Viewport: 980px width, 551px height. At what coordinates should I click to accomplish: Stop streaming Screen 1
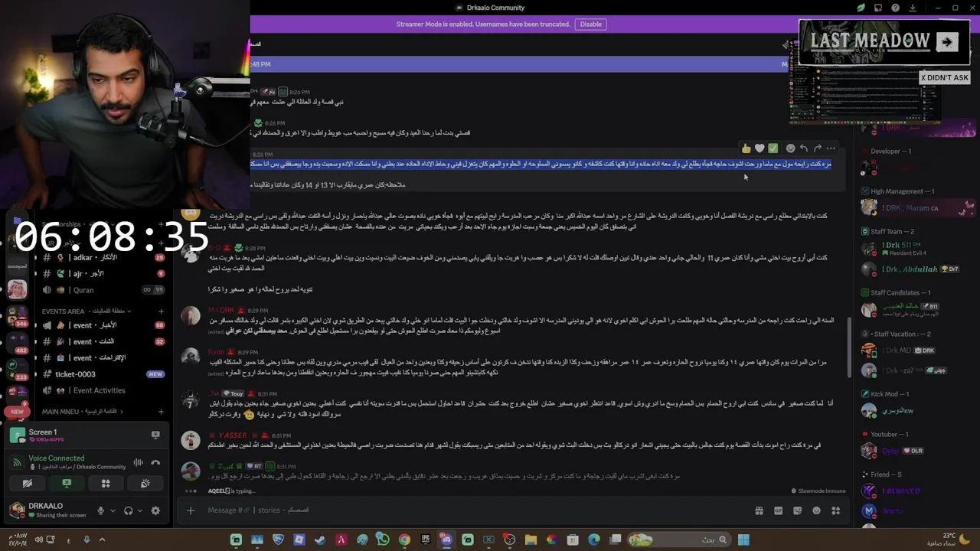tap(155, 435)
